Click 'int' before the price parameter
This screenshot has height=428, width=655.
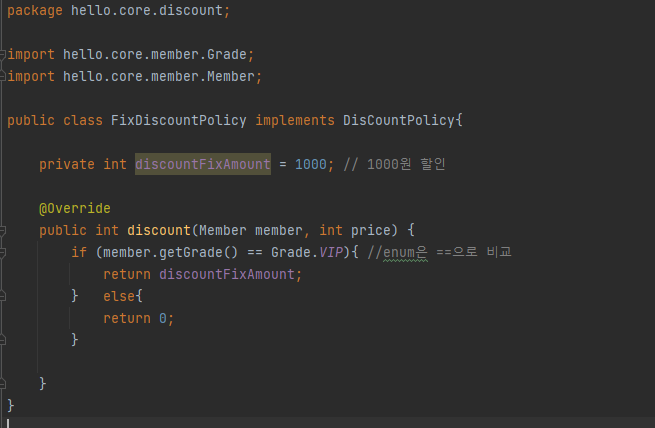(x=331, y=230)
